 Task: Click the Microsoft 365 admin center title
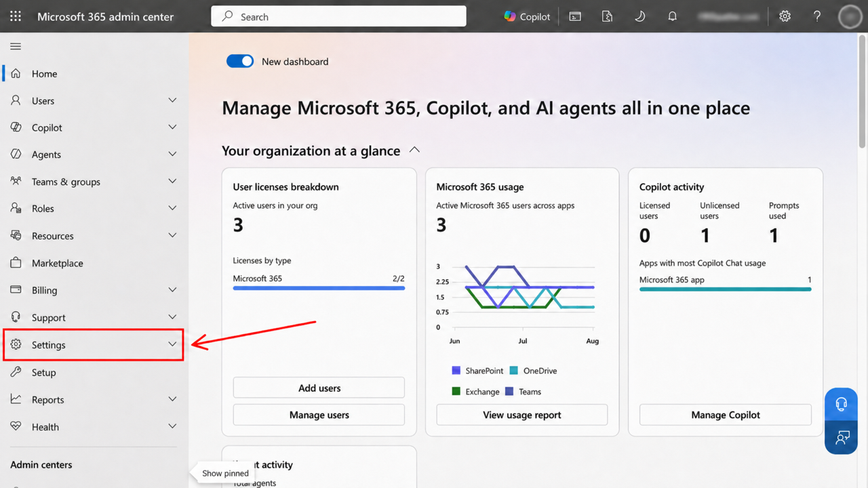[x=105, y=16]
